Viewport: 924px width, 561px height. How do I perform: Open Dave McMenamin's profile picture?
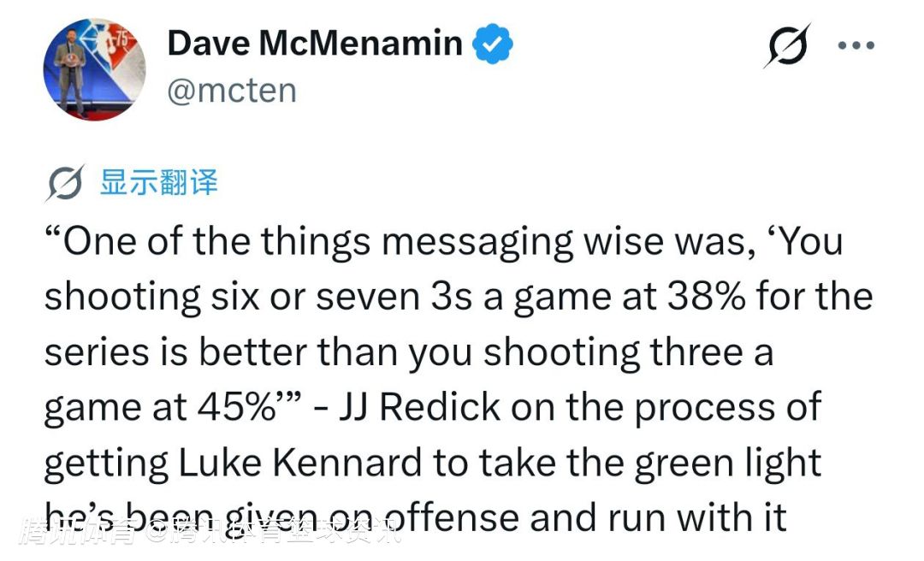pos(94,70)
